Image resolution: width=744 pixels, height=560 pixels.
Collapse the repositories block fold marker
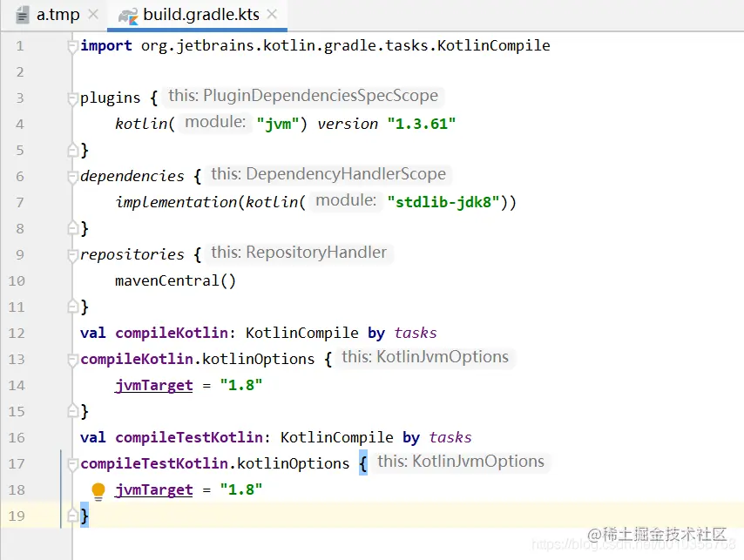point(72,255)
